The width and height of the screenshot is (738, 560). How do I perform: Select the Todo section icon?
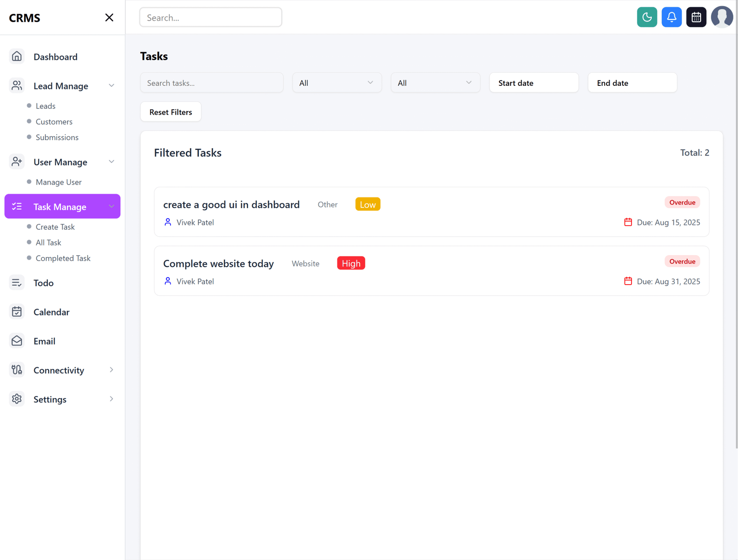[x=17, y=282]
